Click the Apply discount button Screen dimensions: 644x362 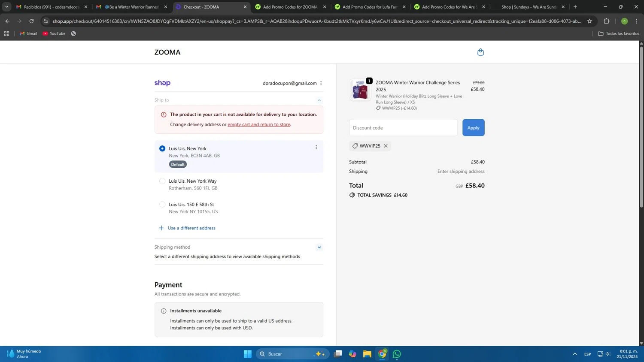(473, 128)
